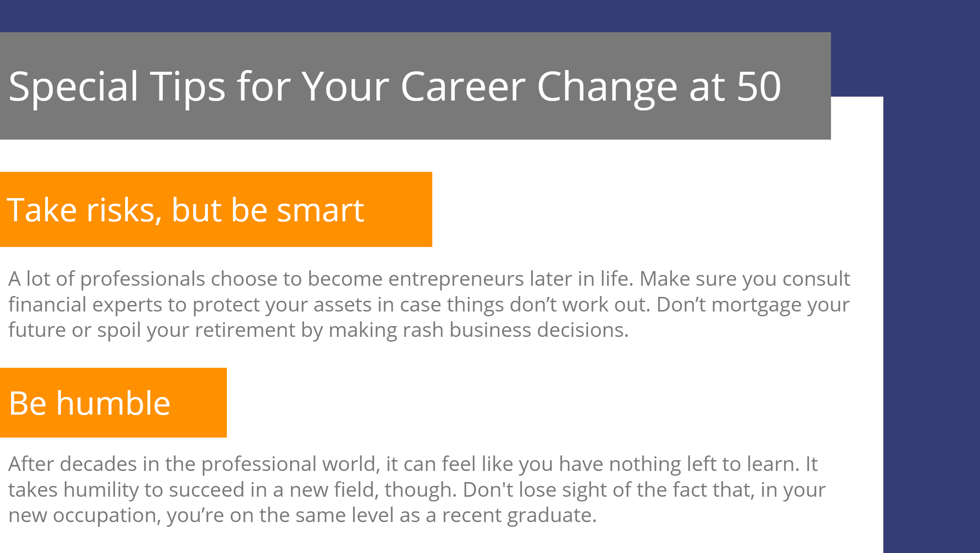Click the word 'mortgage' in first paragraph
980x553 pixels.
756,305
